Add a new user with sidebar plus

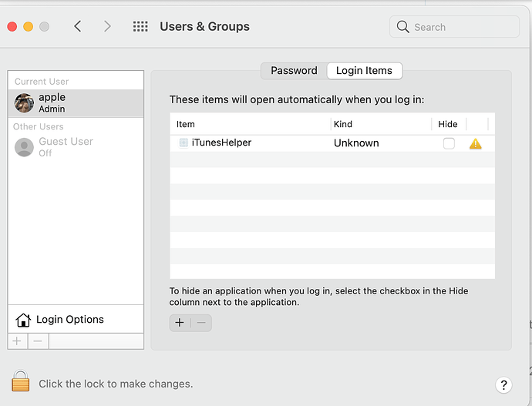pos(17,341)
